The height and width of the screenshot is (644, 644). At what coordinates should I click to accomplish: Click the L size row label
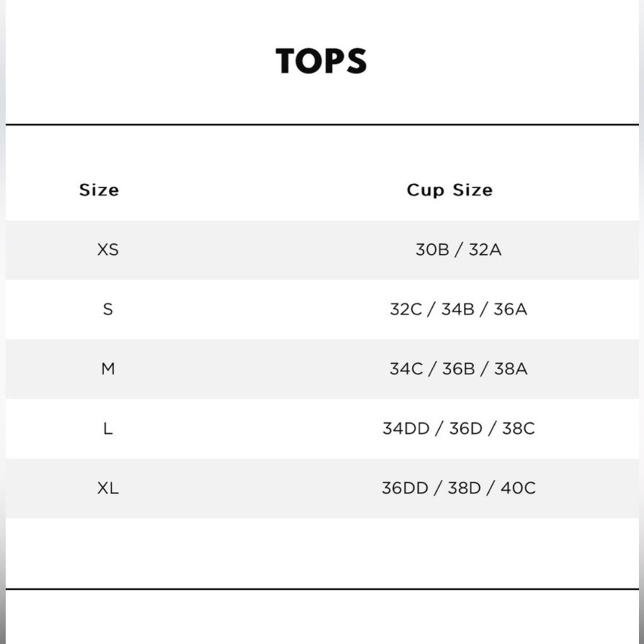[108, 429]
